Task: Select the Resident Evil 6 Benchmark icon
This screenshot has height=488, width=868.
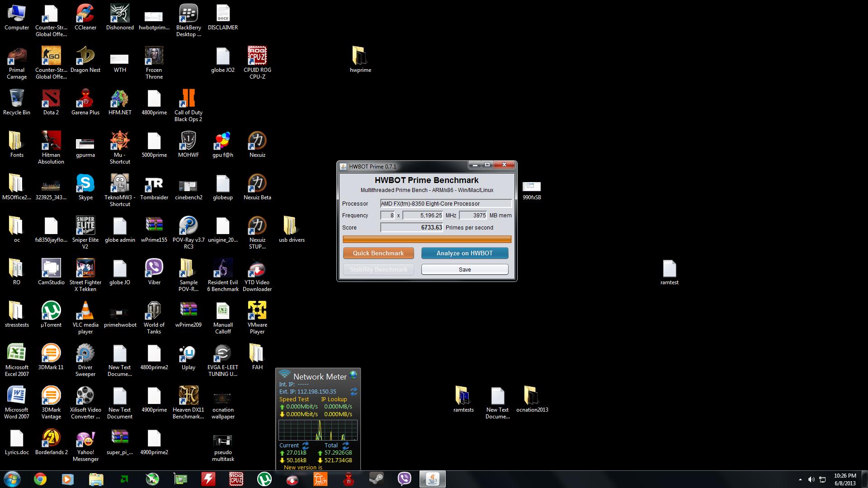Action: pos(223,275)
